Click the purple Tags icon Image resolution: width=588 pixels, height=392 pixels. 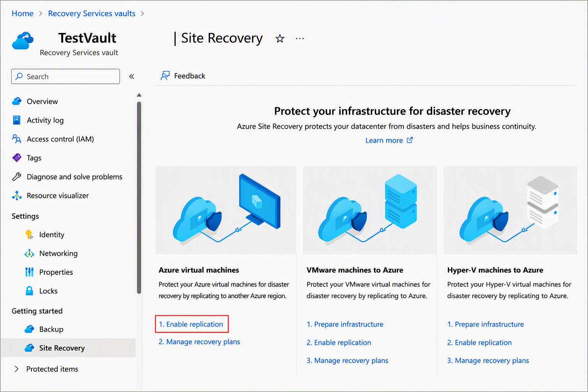pyautogui.click(x=17, y=158)
